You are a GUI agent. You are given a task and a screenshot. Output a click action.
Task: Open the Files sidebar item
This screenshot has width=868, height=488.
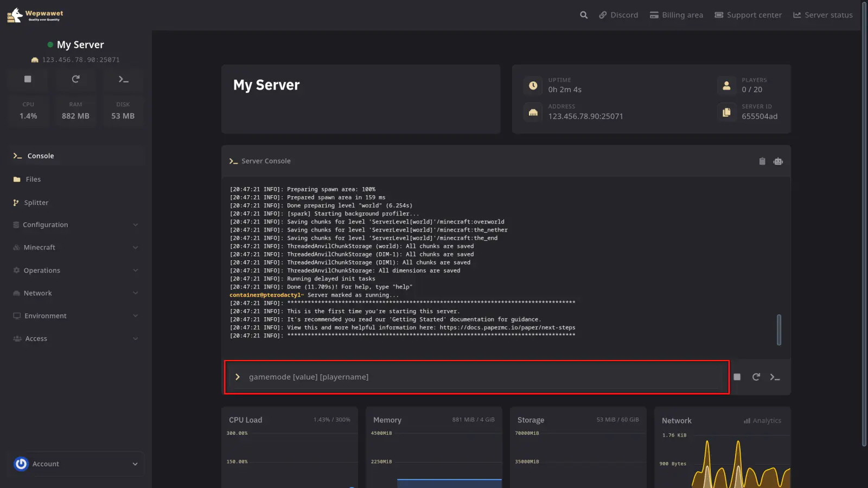coord(33,179)
